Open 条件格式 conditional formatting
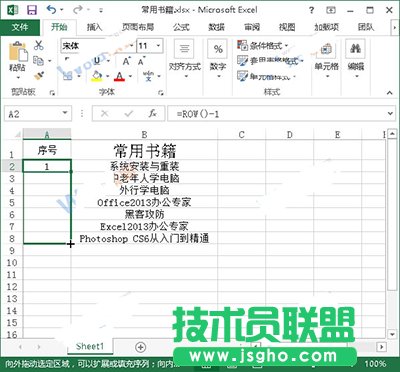400x372 pixels. point(263,45)
